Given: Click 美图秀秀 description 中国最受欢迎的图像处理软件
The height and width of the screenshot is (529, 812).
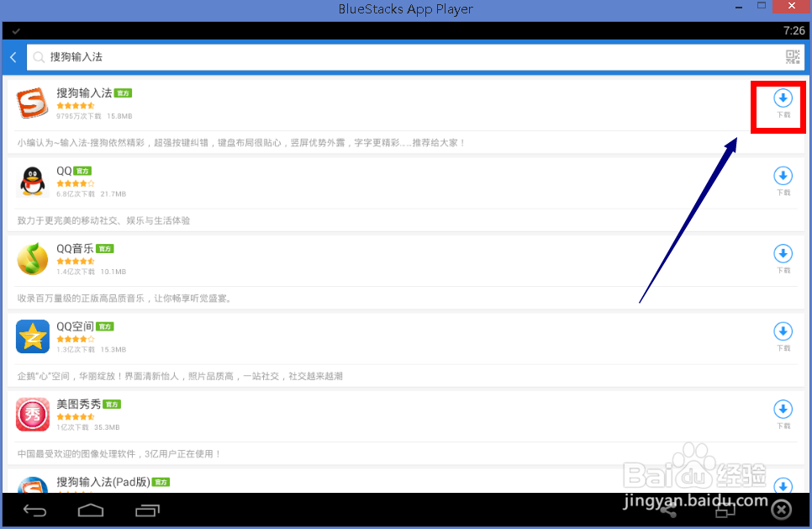Looking at the screenshot, I should pos(119,453).
